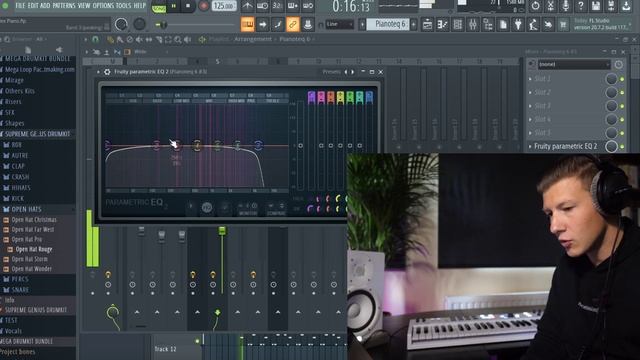This screenshot has width=640, height=360.
Task: Open the plugin picker plug icon
Action: [518, 25]
